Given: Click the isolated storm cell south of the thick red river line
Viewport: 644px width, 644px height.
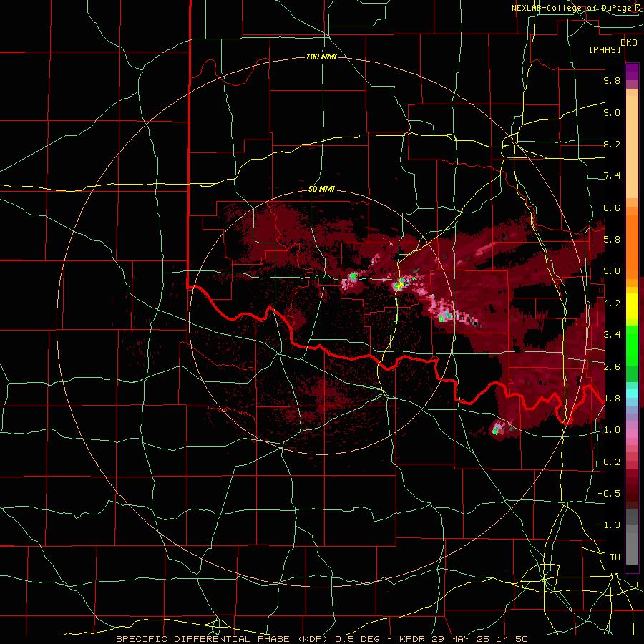Looking at the screenshot, I should (x=497, y=429).
